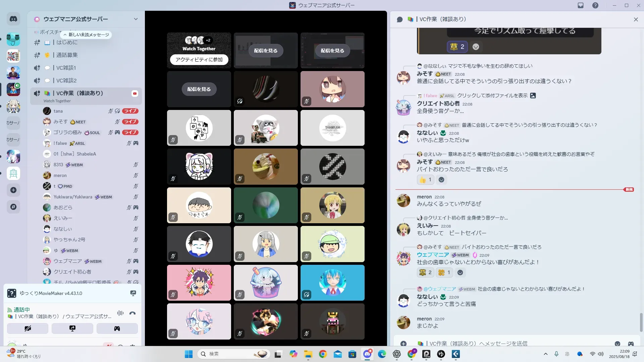This screenshot has width=644, height=362.
Task: Turn on camera in call panel
Action: pos(28,328)
